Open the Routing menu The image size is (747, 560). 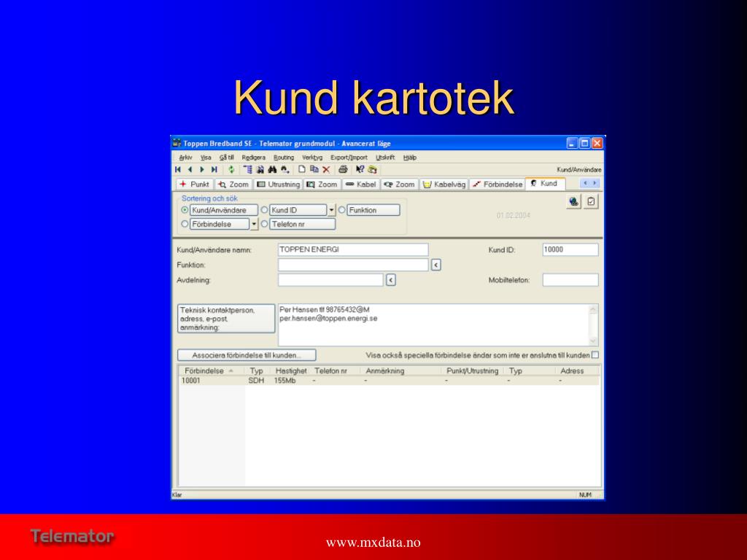[x=284, y=157]
